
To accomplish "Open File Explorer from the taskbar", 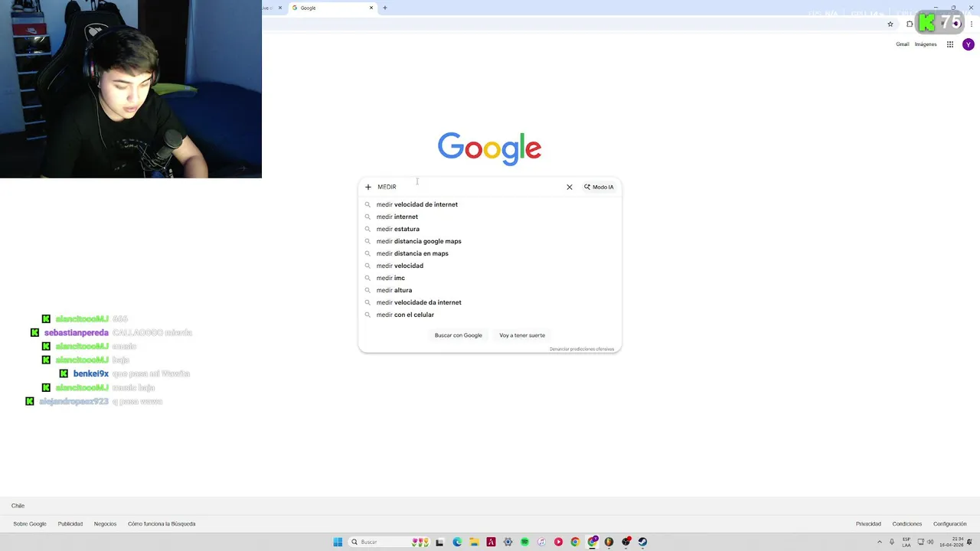I will coord(474,542).
